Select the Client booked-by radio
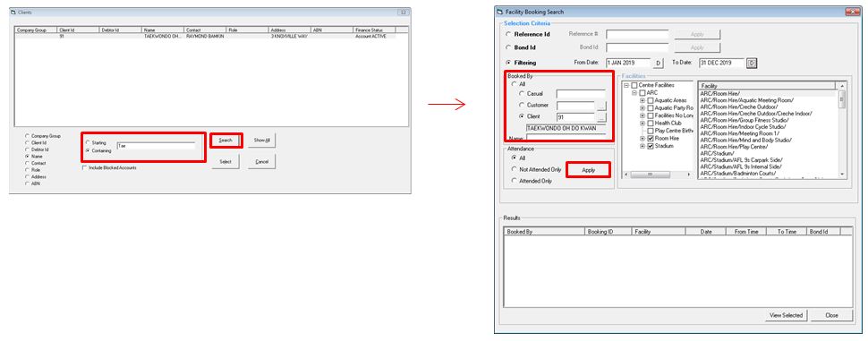Screen dimensions: 868x341 point(521,117)
